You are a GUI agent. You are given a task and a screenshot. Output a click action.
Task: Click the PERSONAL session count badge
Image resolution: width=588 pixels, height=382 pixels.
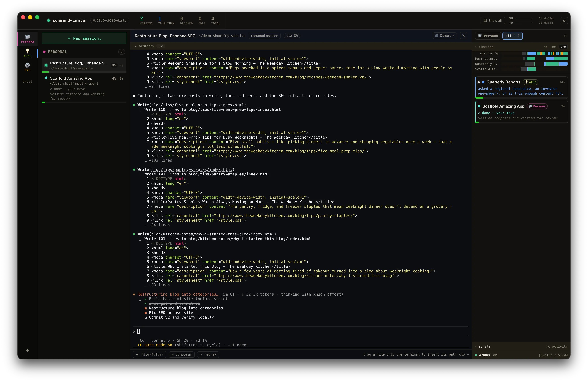(122, 52)
